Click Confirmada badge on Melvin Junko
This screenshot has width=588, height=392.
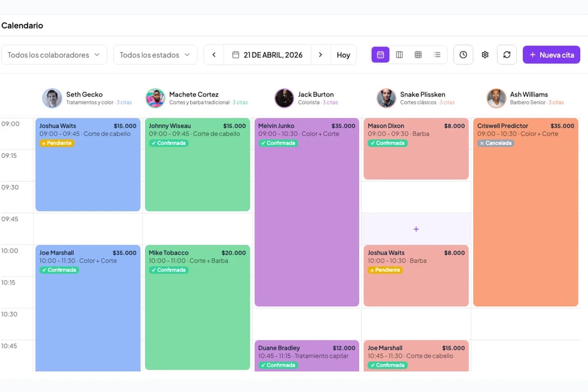(278, 143)
